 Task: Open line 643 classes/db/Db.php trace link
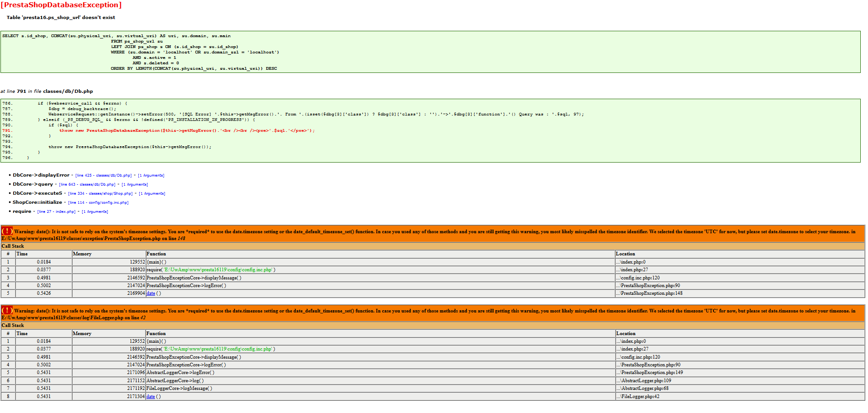(87, 184)
